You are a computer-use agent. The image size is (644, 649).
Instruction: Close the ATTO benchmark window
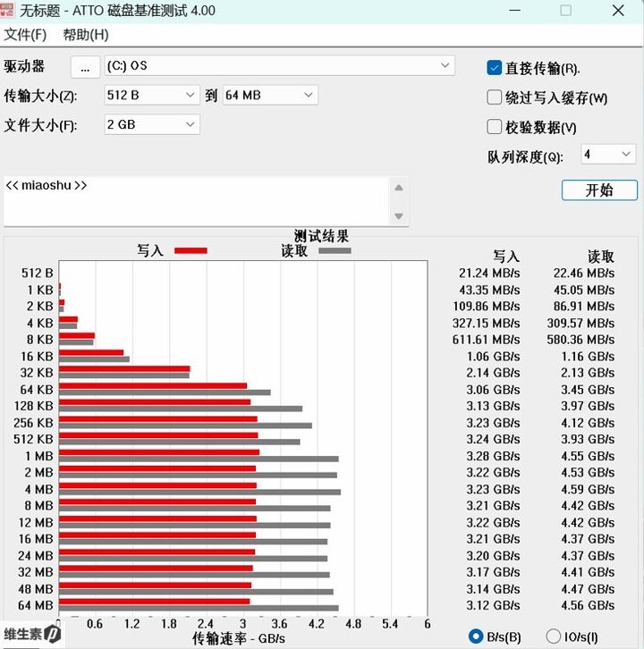pos(618,10)
